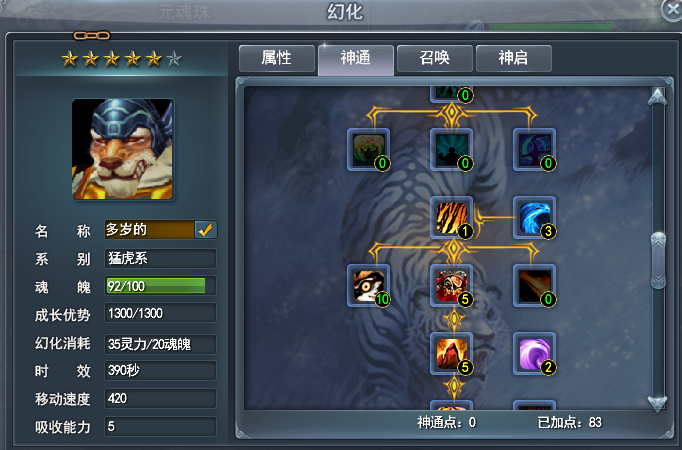
Task: Select the tiger stripe claw skill icon
Action: point(452,217)
